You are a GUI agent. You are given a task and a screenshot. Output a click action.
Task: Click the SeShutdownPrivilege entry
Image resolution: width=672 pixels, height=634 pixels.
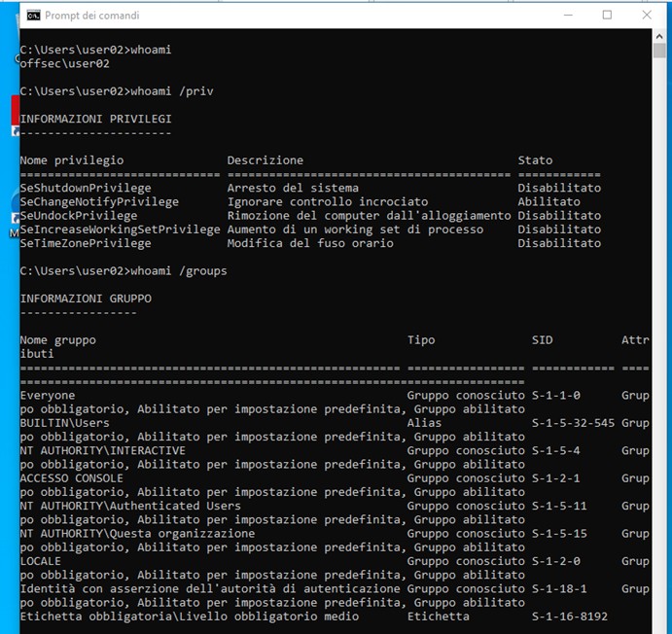point(86,188)
